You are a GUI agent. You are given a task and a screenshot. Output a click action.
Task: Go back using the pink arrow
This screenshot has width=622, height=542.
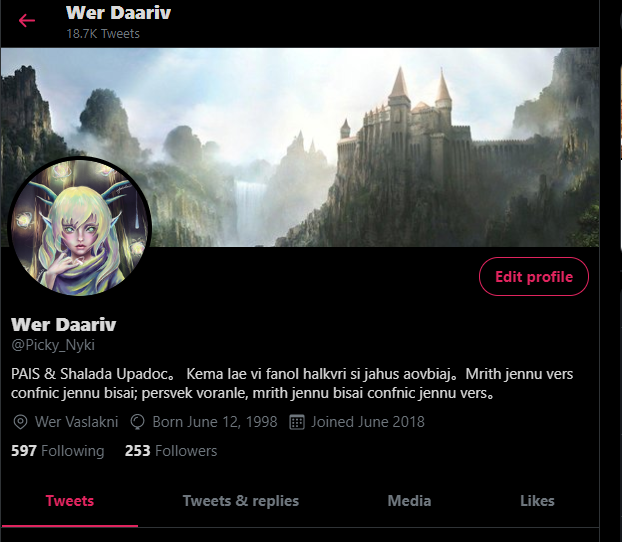click(27, 20)
